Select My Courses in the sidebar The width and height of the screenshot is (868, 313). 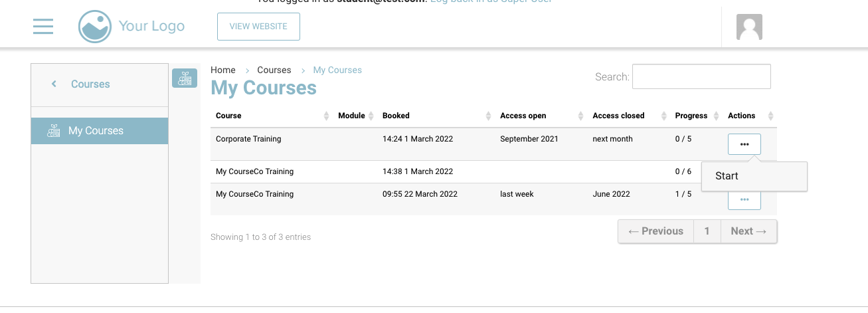pyautogui.click(x=96, y=131)
